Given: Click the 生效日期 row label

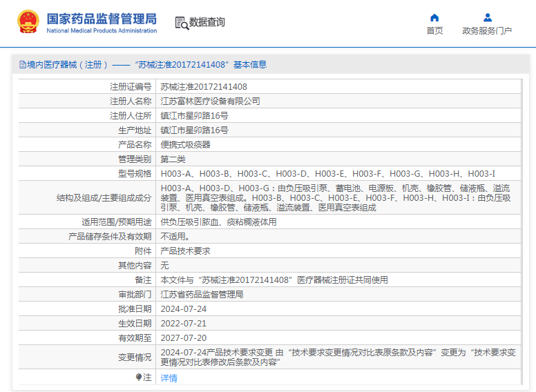Looking at the screenshot, I should (x=135, y=324).
